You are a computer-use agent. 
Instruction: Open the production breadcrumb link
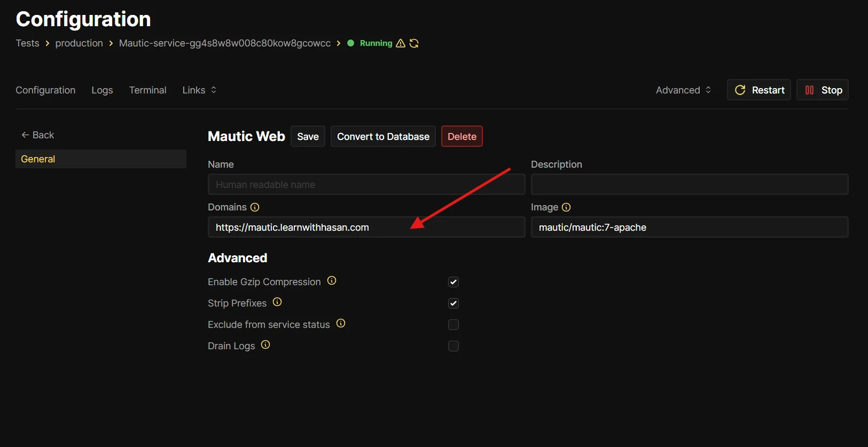click(79, 43)
